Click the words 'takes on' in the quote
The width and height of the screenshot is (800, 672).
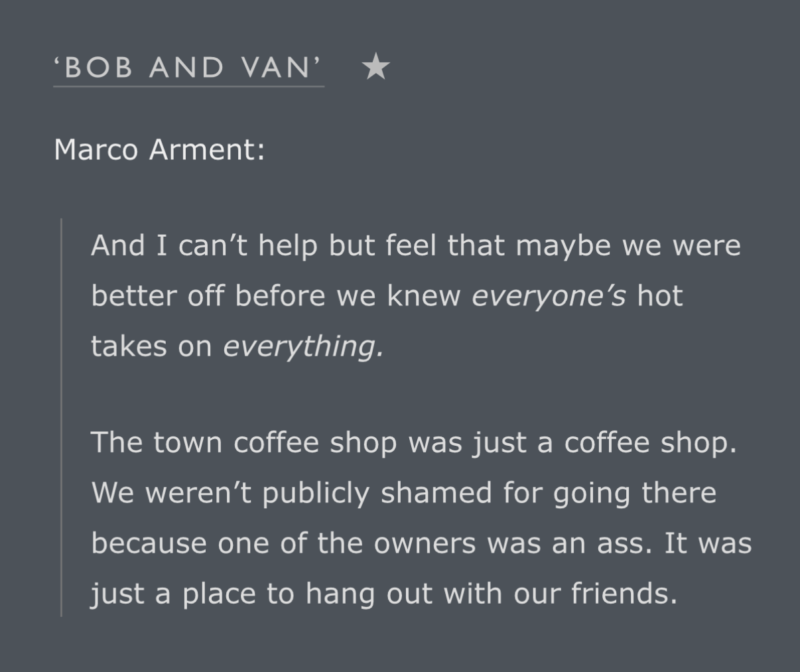coord(151,346)
